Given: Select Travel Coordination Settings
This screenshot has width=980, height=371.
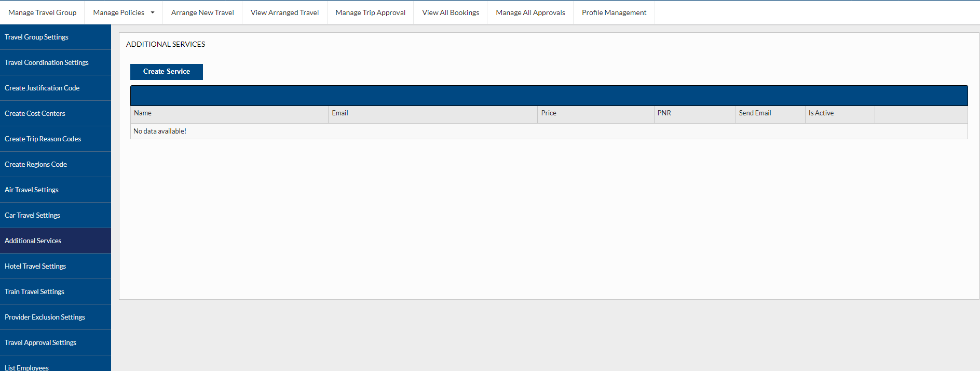Looking at the screenshot, I should coord(56,62).
